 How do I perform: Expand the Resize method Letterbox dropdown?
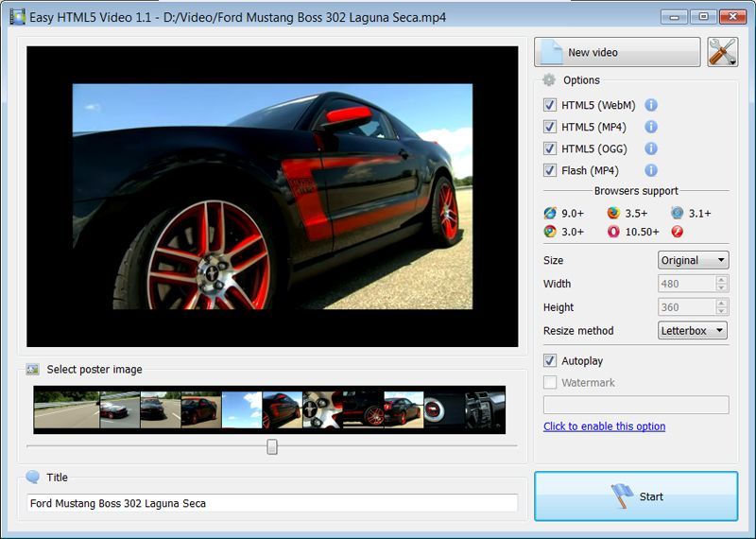[x=693, y=331]
